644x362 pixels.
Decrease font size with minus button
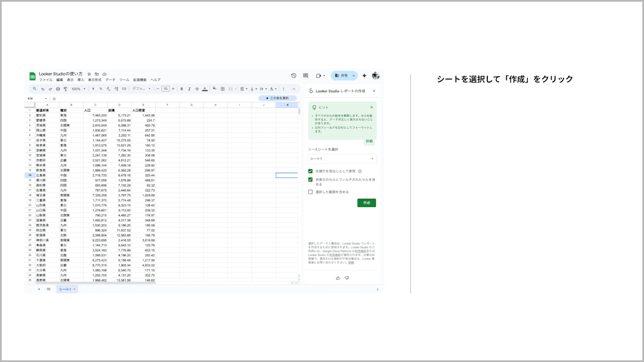coord(158,89)
